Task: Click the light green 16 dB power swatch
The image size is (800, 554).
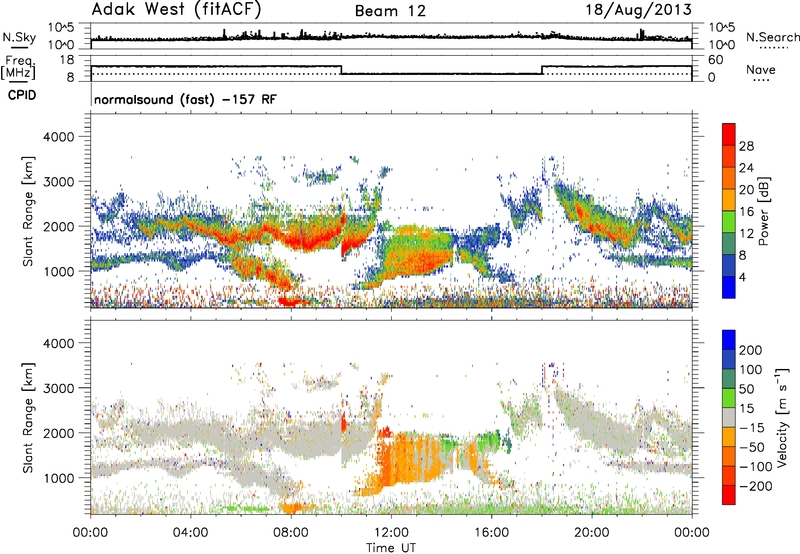Action: (x=729, y=221)
